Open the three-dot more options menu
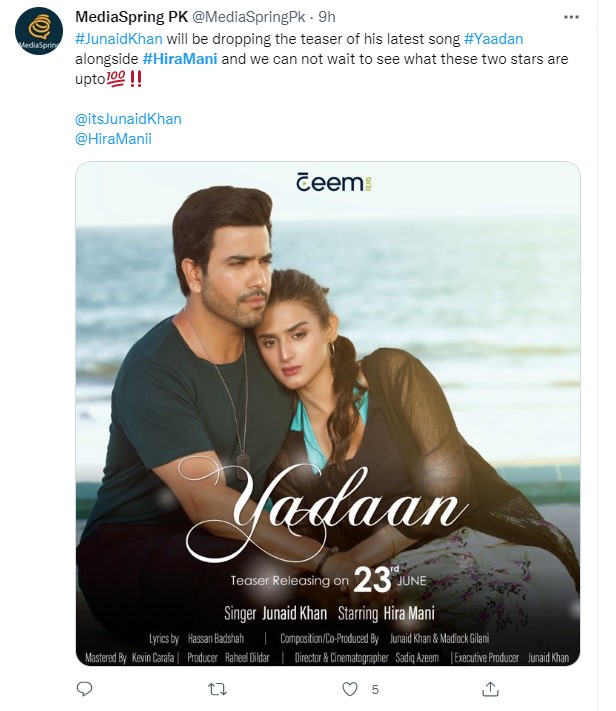 (571, 17)
